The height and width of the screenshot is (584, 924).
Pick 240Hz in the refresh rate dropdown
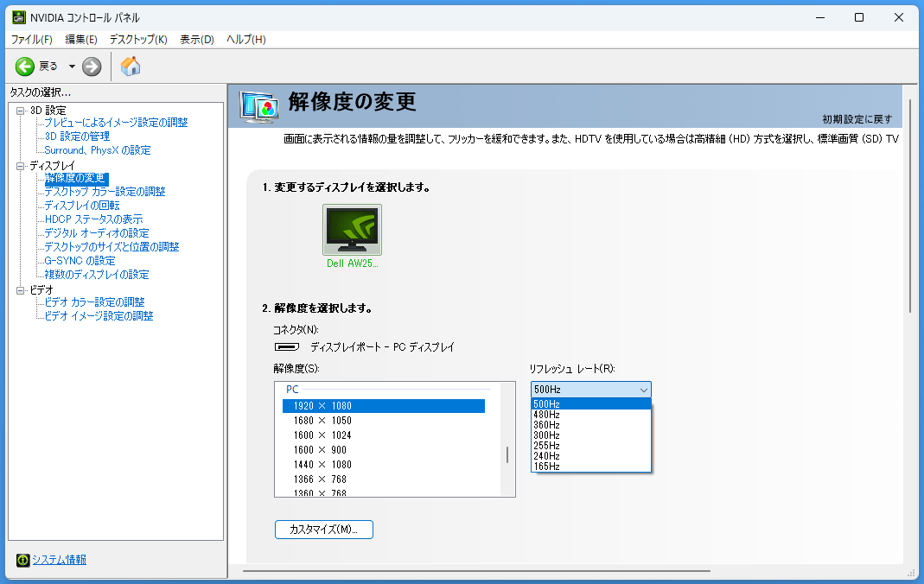(547, 456)
